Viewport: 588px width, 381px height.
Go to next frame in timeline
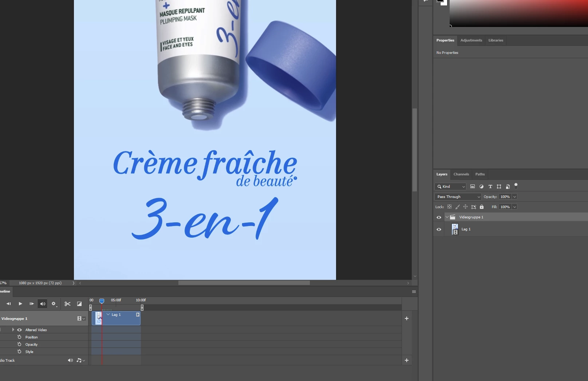(32, 303)
